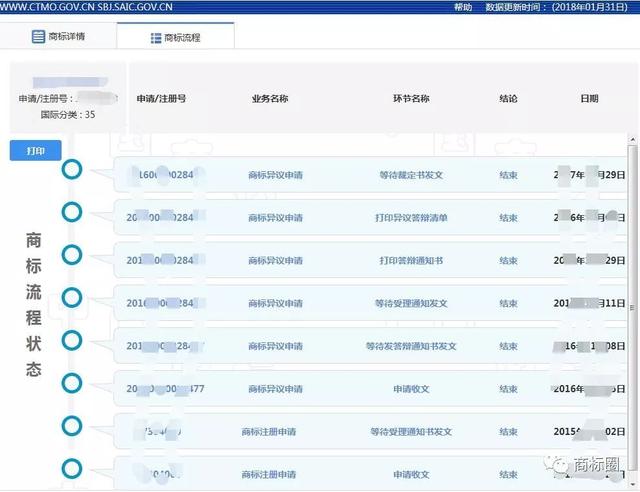Click the 业务名称 column header
This screenshot has width=640, height=492.
coord(270,98)
